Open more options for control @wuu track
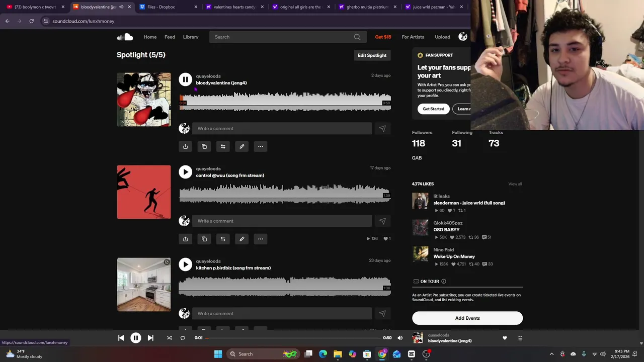644x362 pixels. (261, 239)
